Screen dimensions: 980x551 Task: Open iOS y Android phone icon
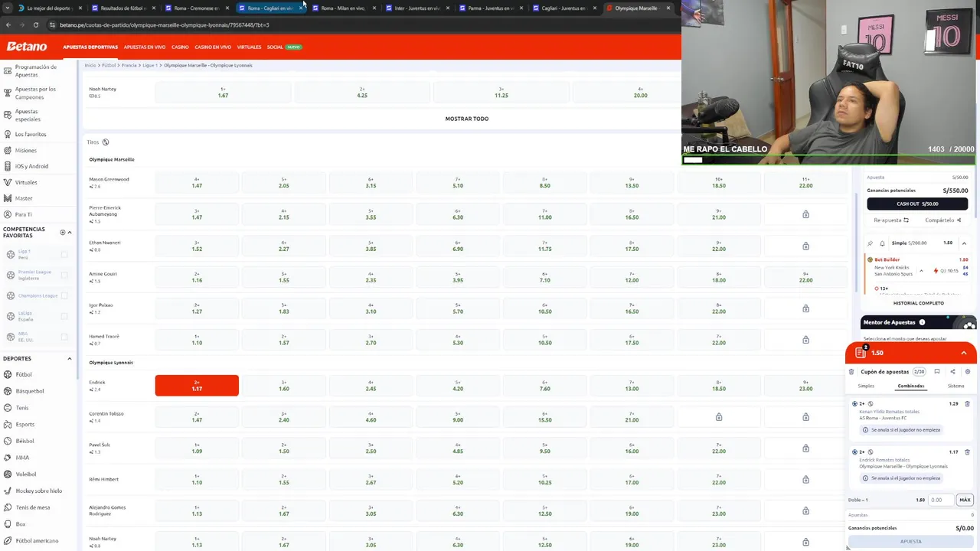[x=7, y=166]
